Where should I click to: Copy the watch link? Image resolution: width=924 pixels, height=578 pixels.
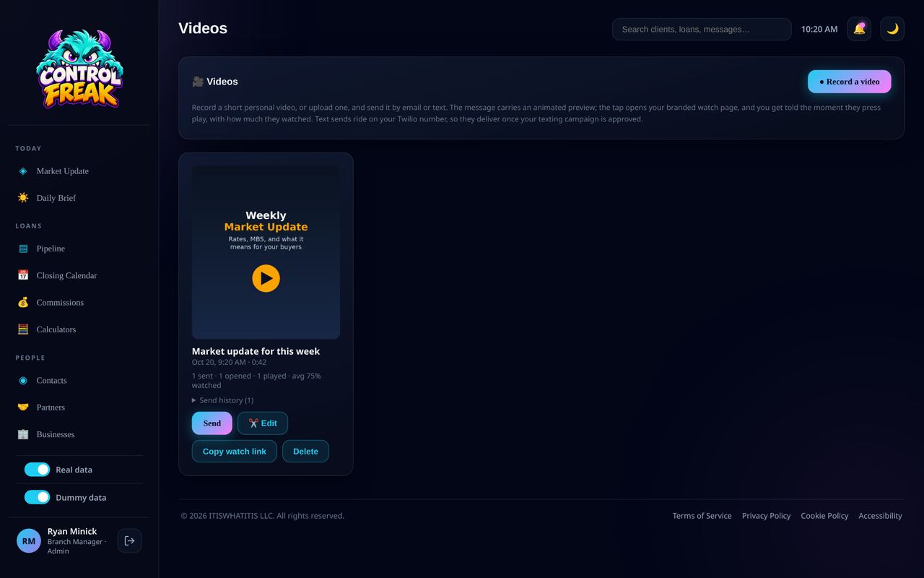pyautogui.click(x=235, y=451)
